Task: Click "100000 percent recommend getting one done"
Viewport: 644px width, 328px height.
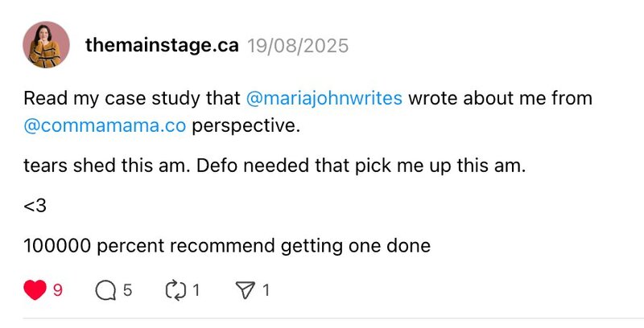Action: tap(227, 245)
